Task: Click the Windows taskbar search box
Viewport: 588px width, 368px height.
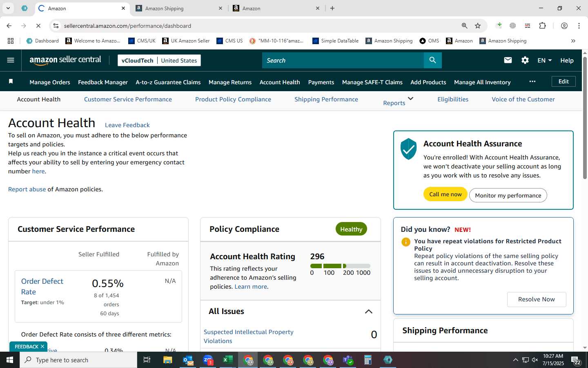Action: tap(78, 360)
